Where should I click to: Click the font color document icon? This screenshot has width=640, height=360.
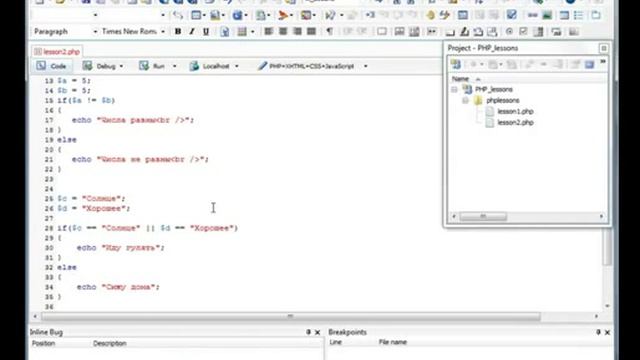coord(224,31)
